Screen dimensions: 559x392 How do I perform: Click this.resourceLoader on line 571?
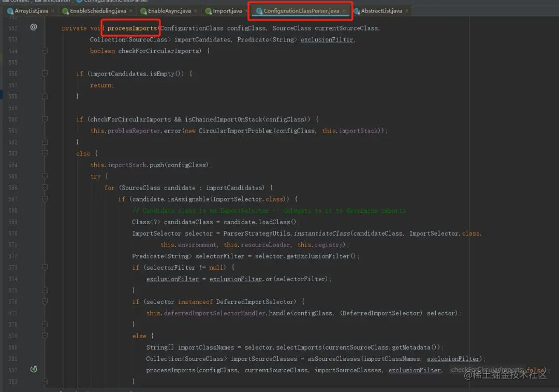click(x=257, y=245)
